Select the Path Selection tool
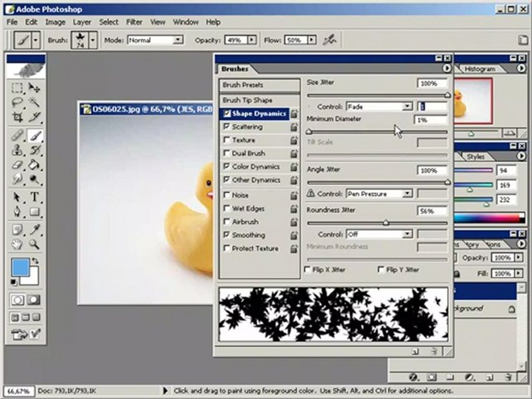 [x=17, y=197]
